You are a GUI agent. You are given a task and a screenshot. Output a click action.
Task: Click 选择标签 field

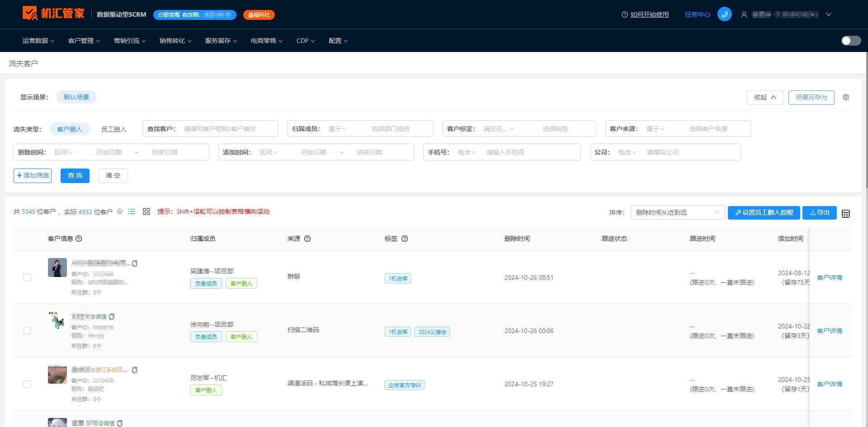click(x=555, y=129)
